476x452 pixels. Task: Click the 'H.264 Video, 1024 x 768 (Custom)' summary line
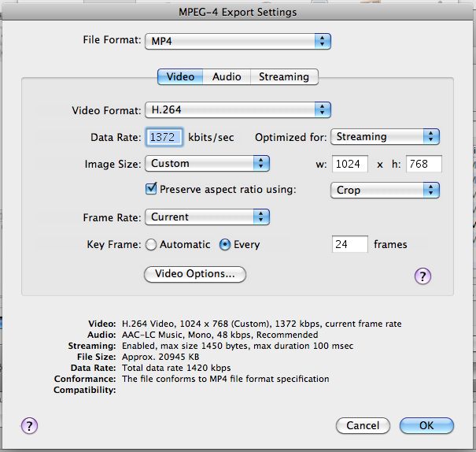[x=262, y=324]
